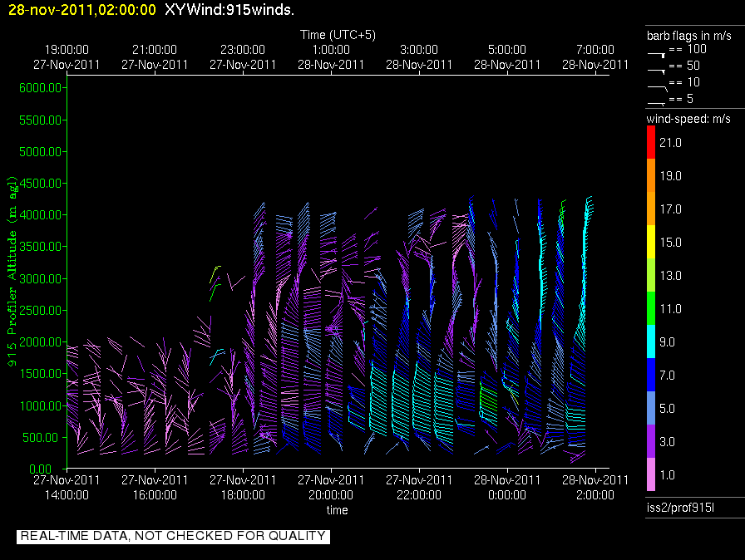Image resolution: width=745 pixels, height=560 pixels.
Task: Click the yellow timestamp 28-nov-2011,02:00:00
Action: pos(82,10)
